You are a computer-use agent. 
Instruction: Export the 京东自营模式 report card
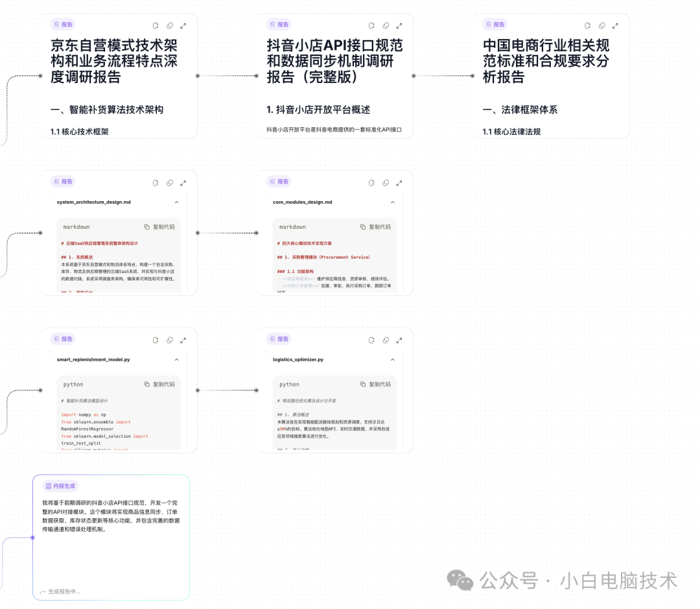click(x=156, y=26)
